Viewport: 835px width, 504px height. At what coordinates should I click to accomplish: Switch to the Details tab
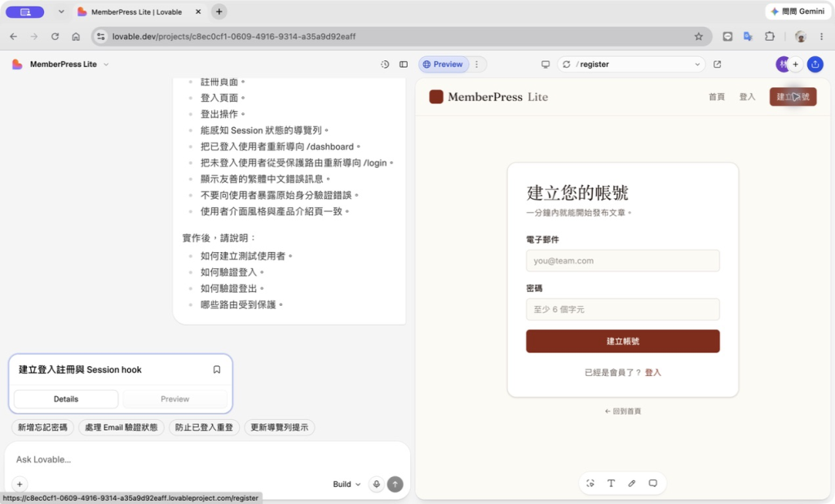pyautogui.click(x=66, y=399)
